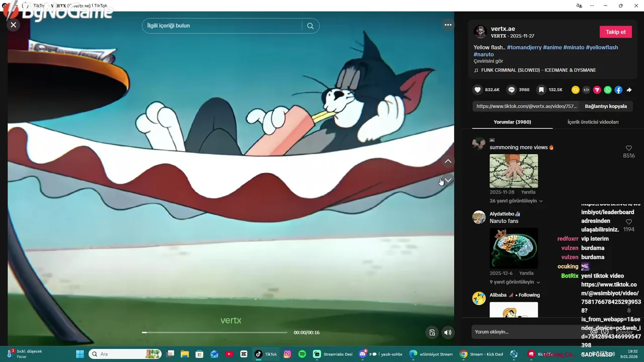Share the video to Facebook
Screen dimensions: 644x362
click(618, 90)
